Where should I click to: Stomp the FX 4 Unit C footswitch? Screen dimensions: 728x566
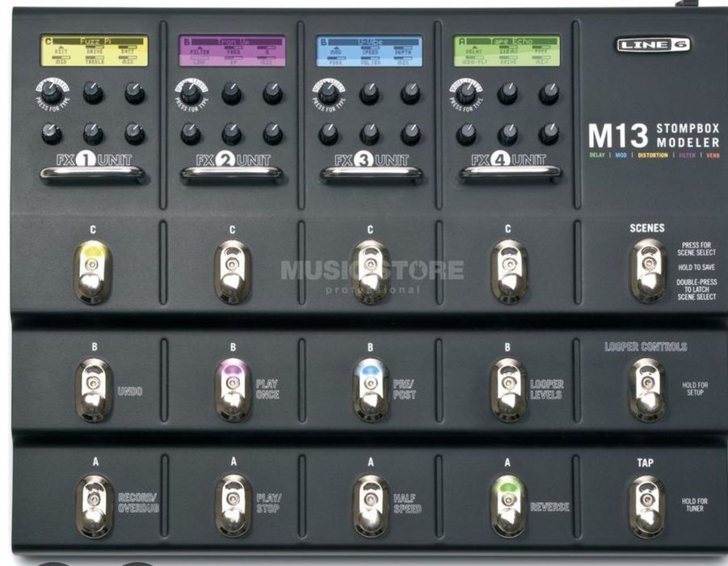pos(508,272)
